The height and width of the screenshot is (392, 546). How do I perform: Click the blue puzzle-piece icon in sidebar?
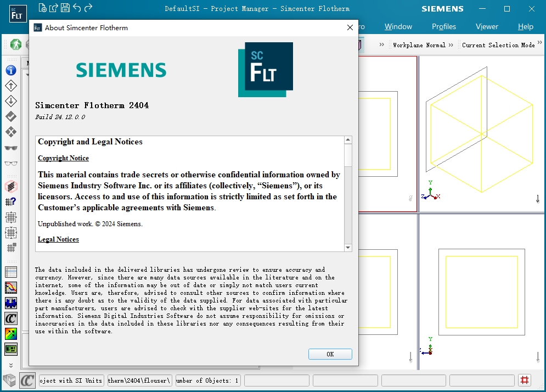point(11,303)
